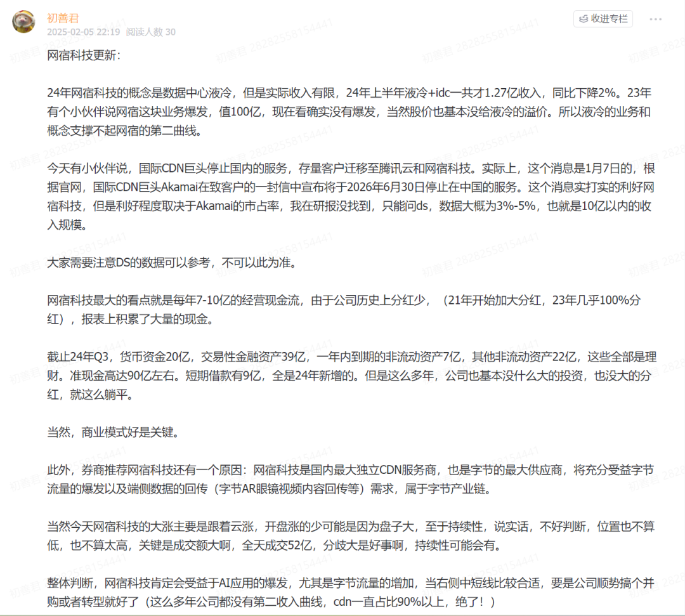Click the 收进专栏 button

[603, 19]
